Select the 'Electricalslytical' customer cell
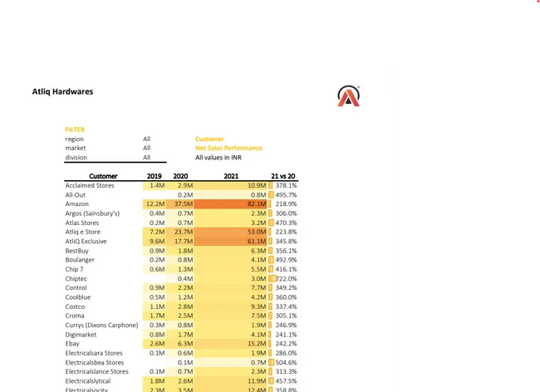The width and height of the screenshot is (540, 392). click(x=88, y=380)
